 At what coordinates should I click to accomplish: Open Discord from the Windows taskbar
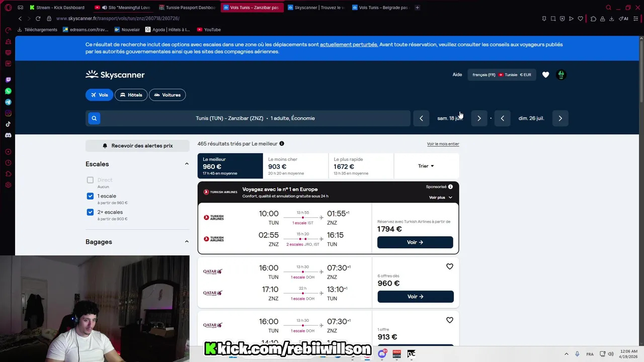pos(382,354)
